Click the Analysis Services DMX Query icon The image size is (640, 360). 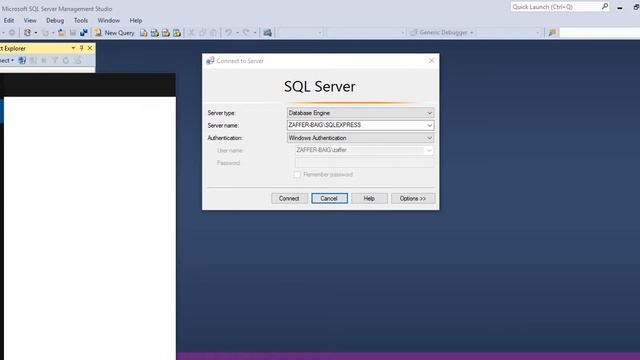pyautogui.click(x=166, y=33)
